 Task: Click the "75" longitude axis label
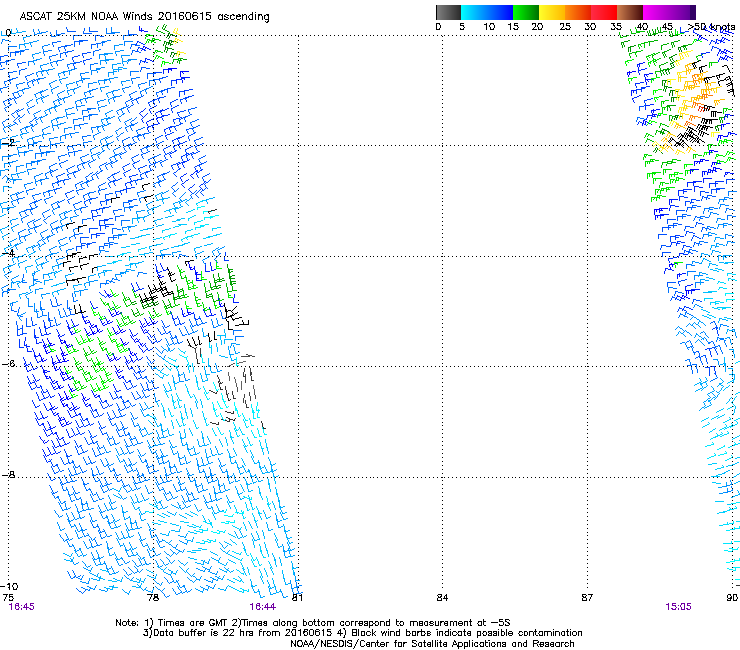[8, 598]
